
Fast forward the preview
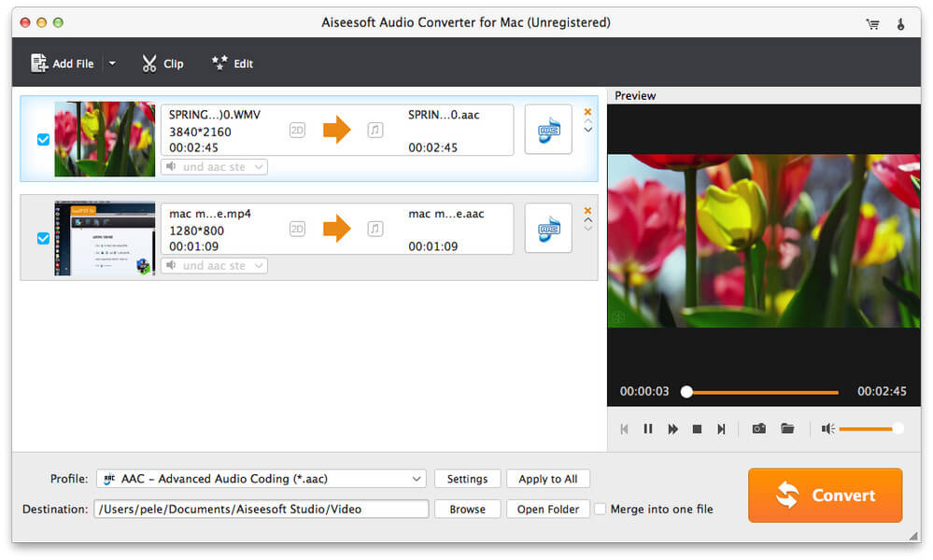[x=673, y=428]
